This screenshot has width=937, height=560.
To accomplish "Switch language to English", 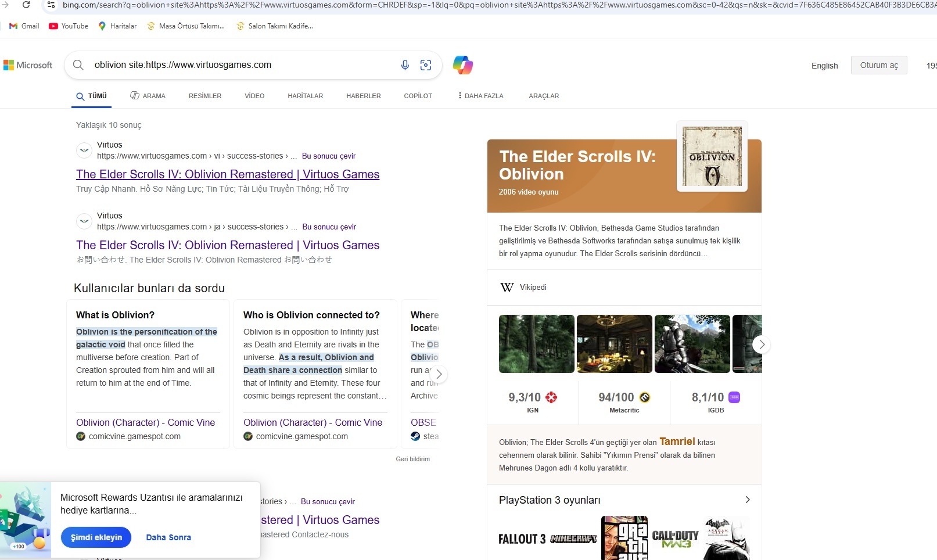I will [824, 66].
